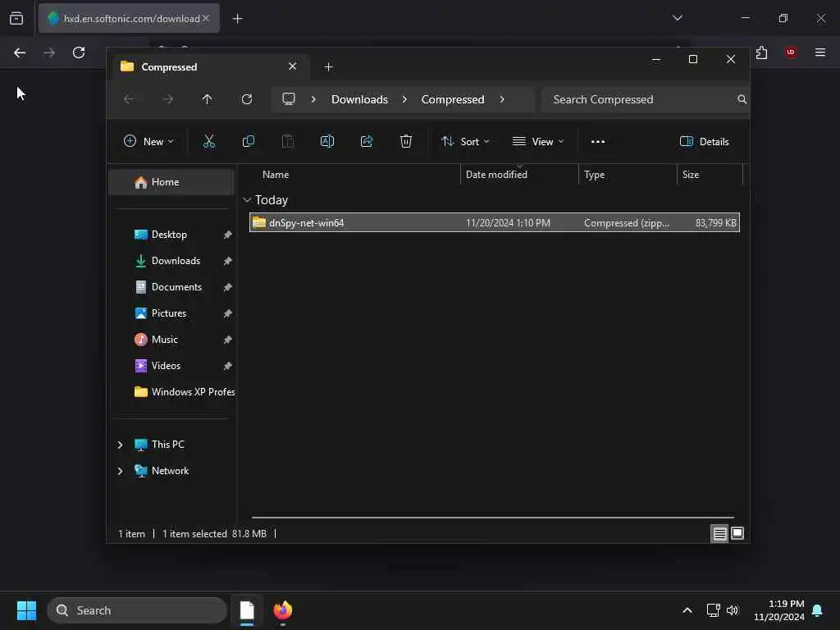
Task: Go up one folder with Up arrow
Action: point(208,99)
